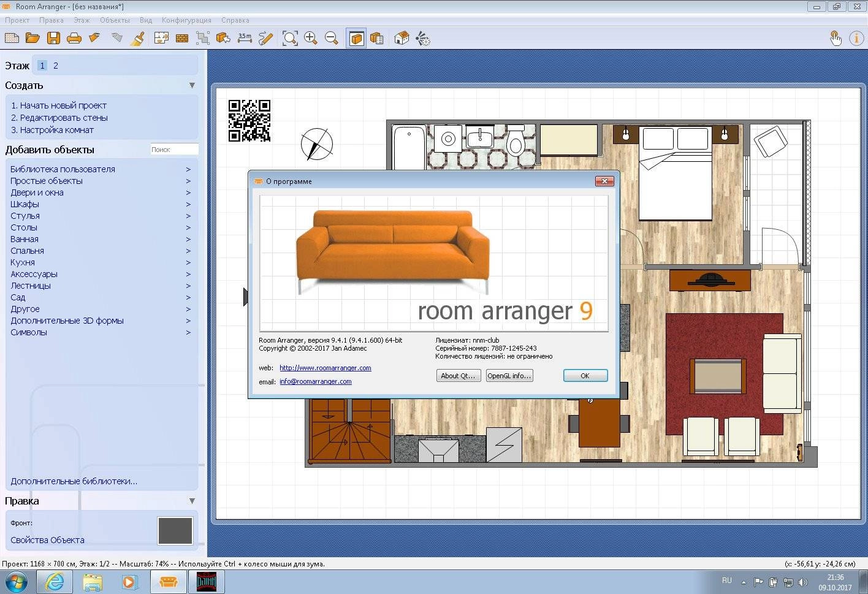Open the Справка menu

point(235,20)
